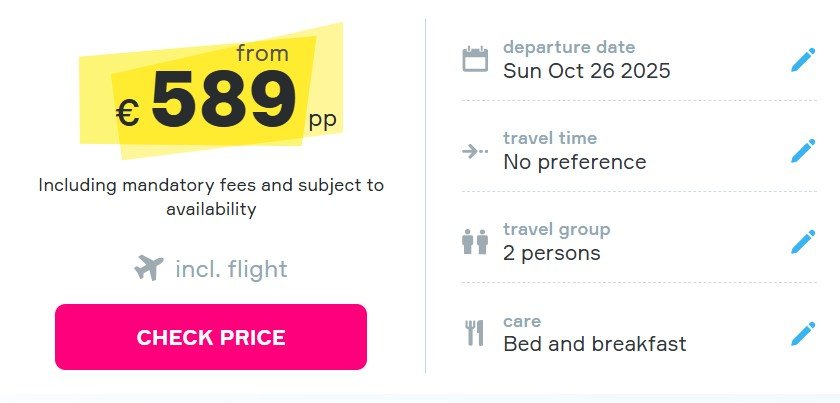This screenshot has width=840, height=403.
Task: Click the two persons icon
Action: tap(475, 242)
